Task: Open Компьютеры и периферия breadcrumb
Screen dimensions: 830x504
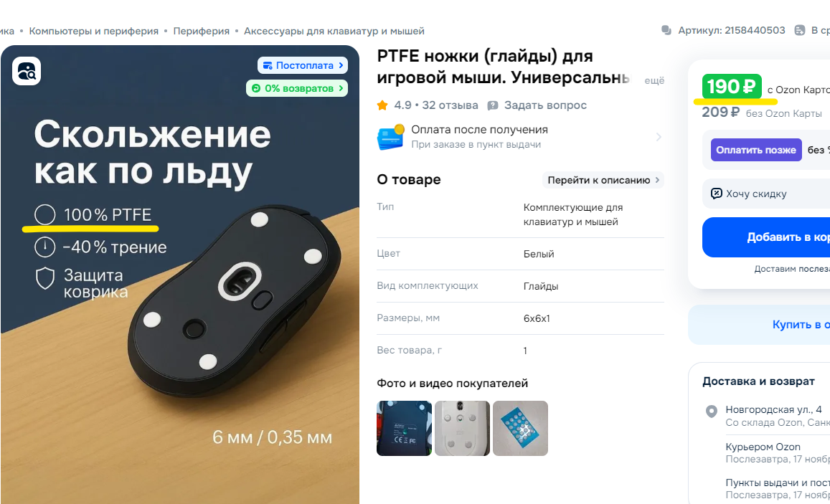Action: tap(94, 32)
